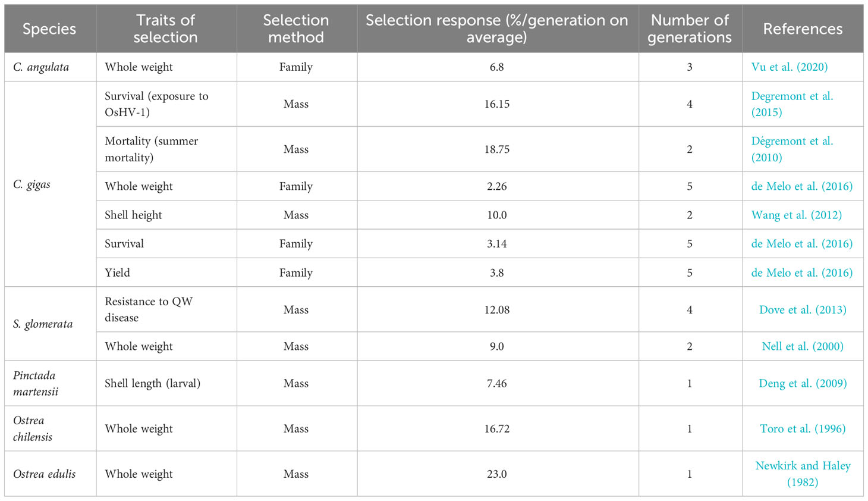Open the Deng et al. (2009) citation
868x501 pixels.
point(803,383)
